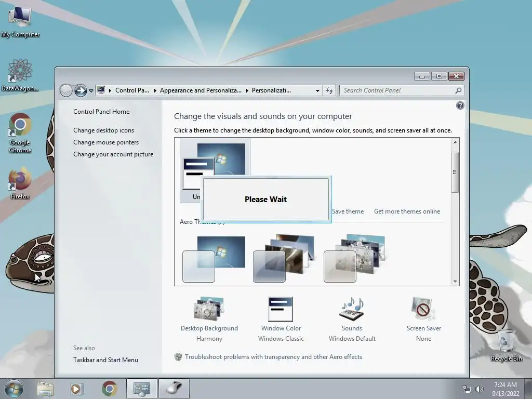
Task: Click the search magnifier icon
Action: pos(458,90)
